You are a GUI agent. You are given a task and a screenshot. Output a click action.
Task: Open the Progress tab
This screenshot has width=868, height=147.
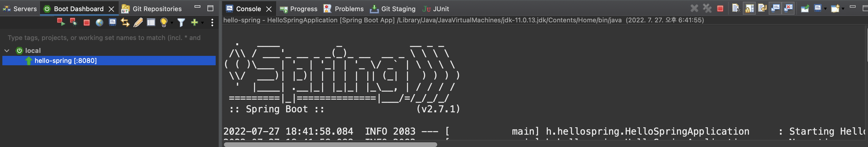pyautogui.click(x=299, y=9)
